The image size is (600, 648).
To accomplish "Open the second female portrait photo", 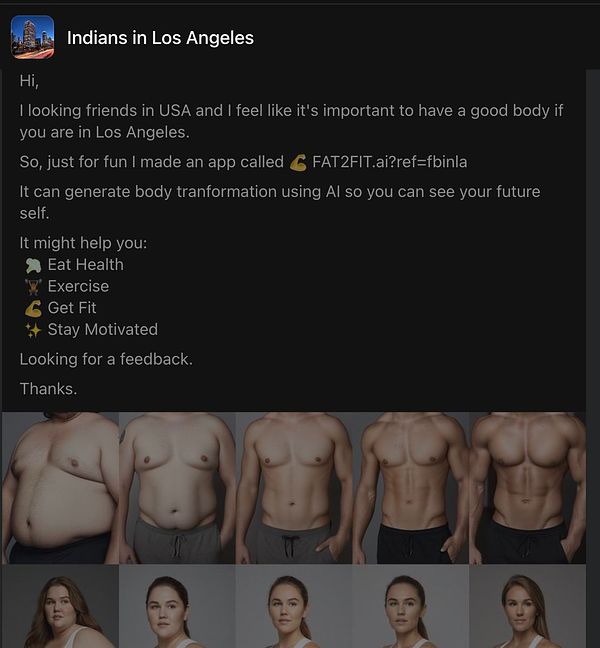I will click(177, 607).
